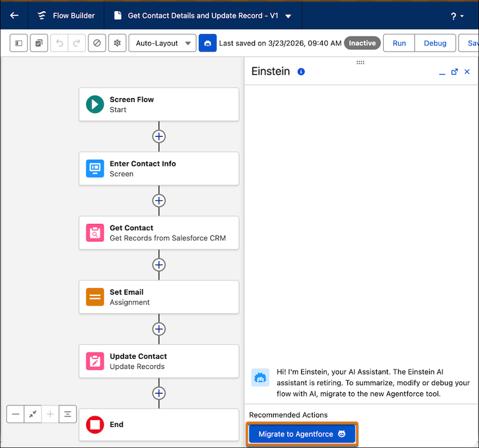Click the blue Screen element icon

(x=95, y=169)
